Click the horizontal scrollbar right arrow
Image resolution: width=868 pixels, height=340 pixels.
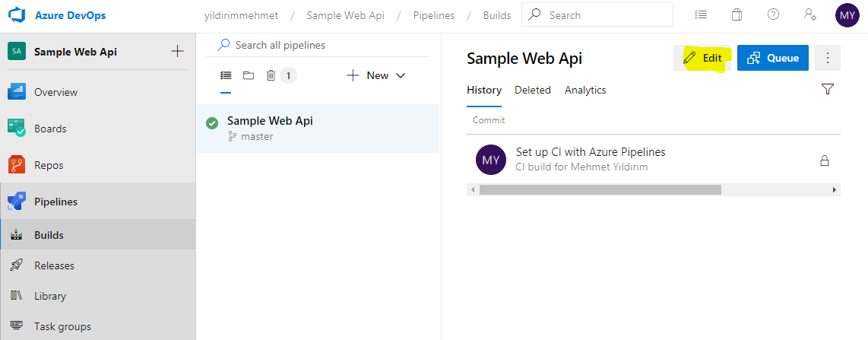835,189
